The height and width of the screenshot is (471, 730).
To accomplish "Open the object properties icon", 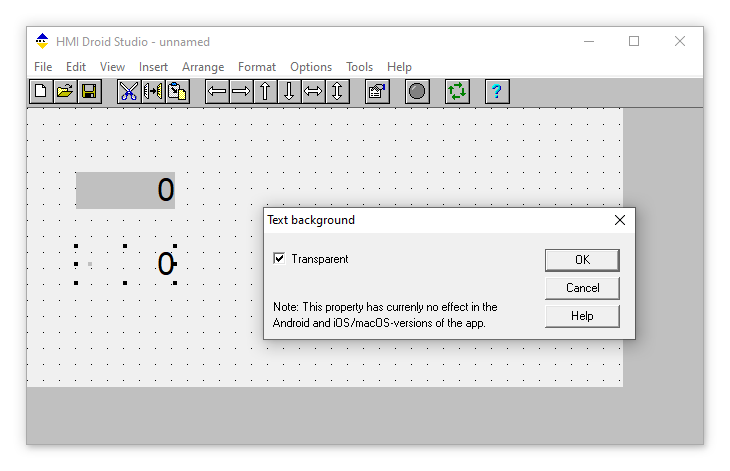I will click(x=377, y=91).
